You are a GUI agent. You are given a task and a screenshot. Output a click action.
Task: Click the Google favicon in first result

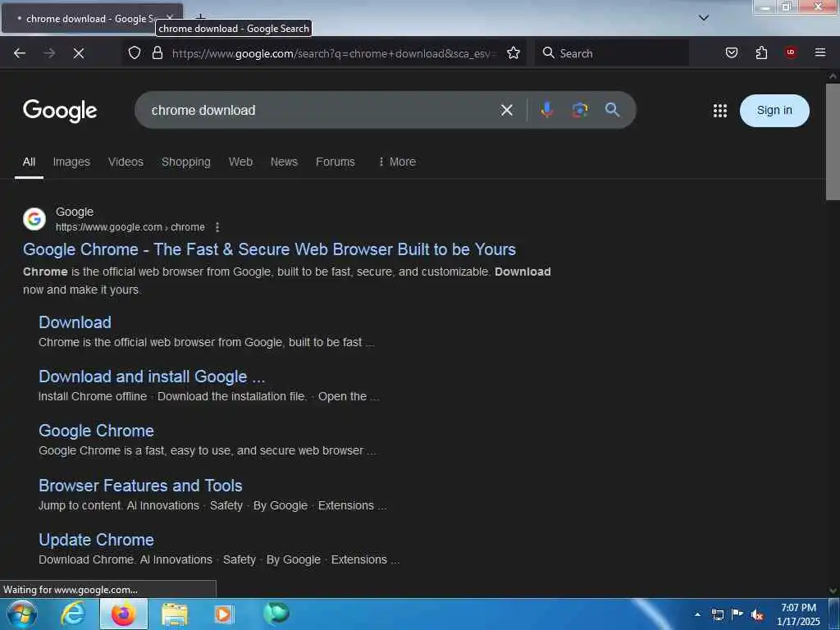tap(34, 218)
